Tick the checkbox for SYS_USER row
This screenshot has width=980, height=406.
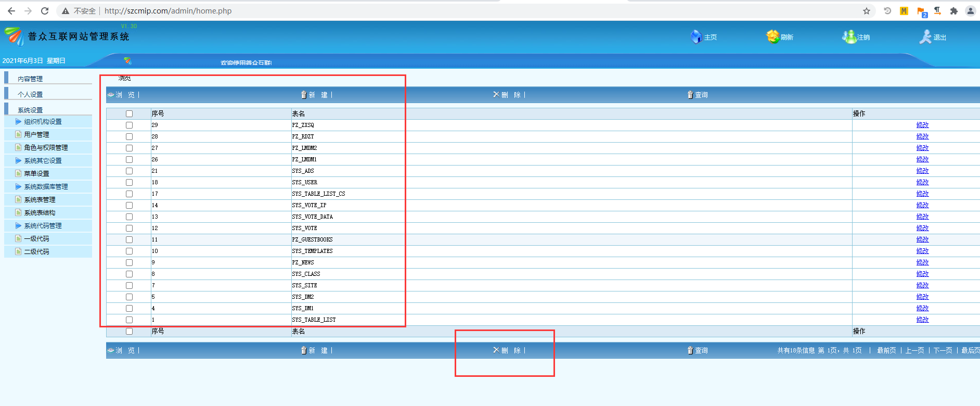tap(129, 183)
